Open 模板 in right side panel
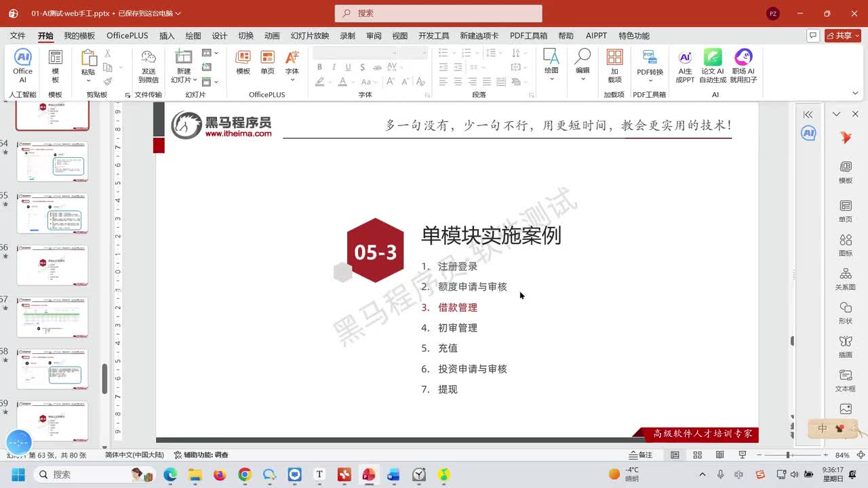The height and width of the screenshot is (488, 868). (846, 173)
